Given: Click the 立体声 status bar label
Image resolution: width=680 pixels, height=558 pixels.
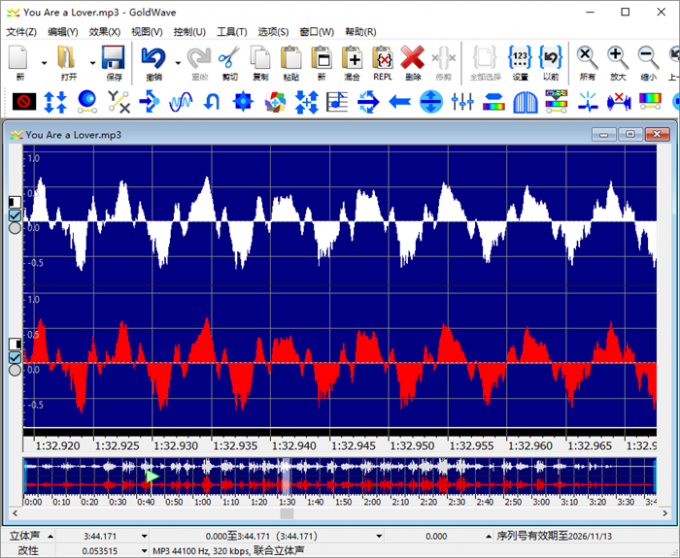Looking at the screenshot, I should (24, 536).
